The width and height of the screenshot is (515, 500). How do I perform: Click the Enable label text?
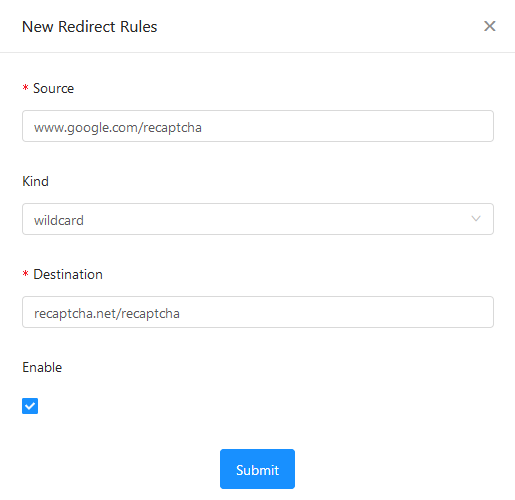pyautogui.click(x=42, y=367)
